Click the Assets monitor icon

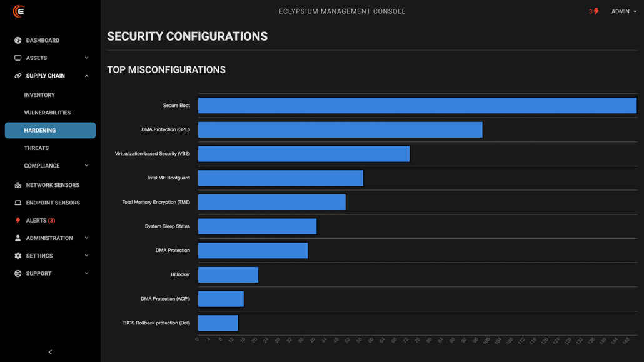(x=18, y=58)
